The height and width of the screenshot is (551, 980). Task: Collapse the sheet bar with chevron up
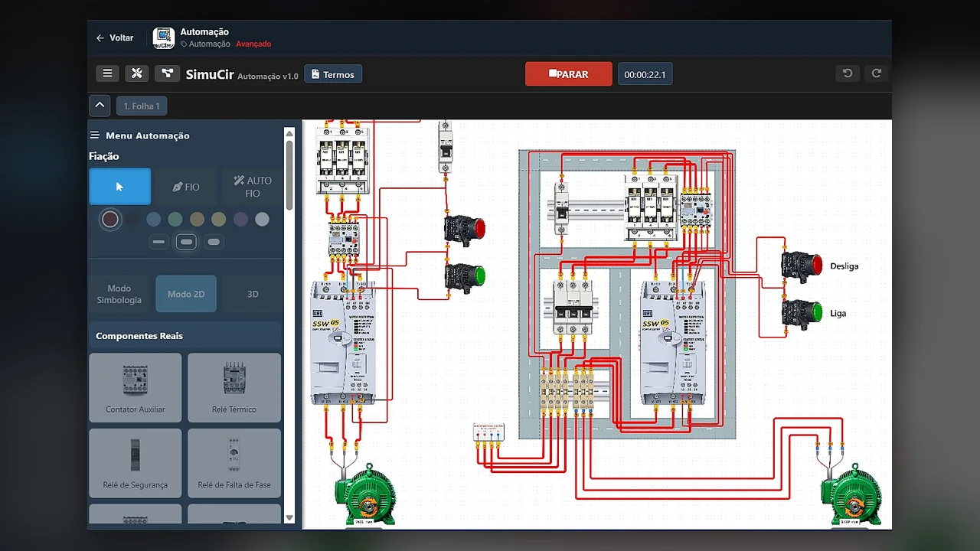100,106
